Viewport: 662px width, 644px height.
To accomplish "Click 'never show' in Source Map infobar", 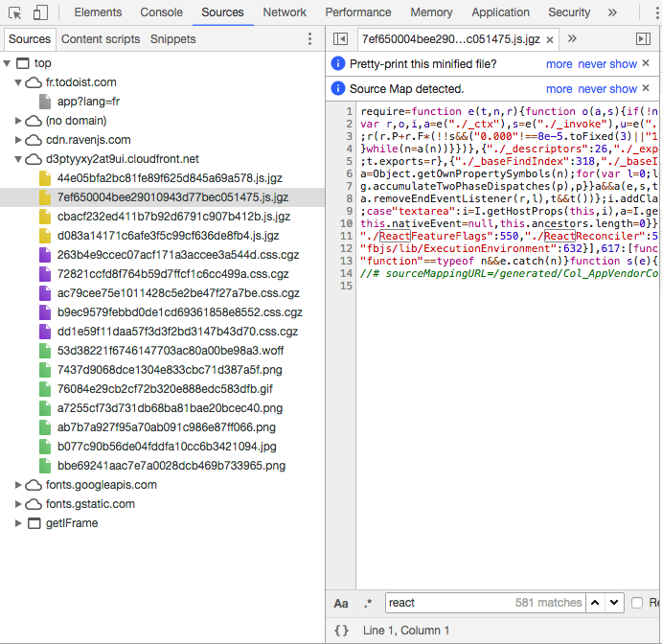I will pyautogui.click(x=607, y=89).
